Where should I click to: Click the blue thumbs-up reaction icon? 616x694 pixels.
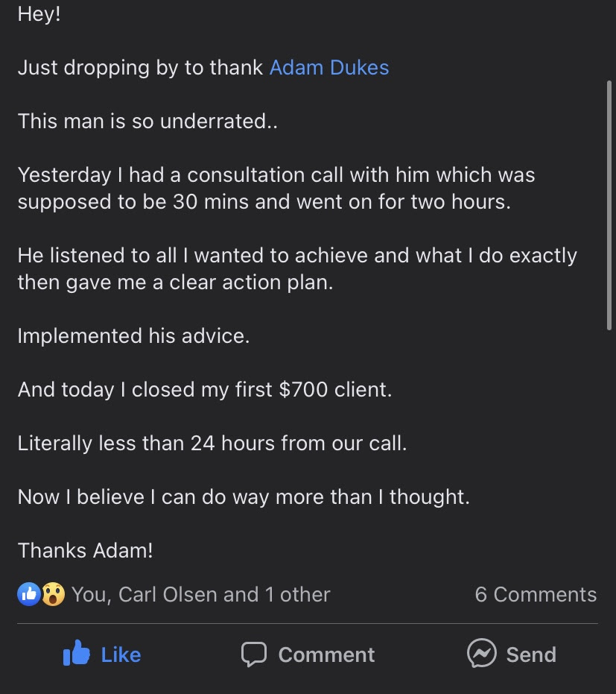point(28,594)
